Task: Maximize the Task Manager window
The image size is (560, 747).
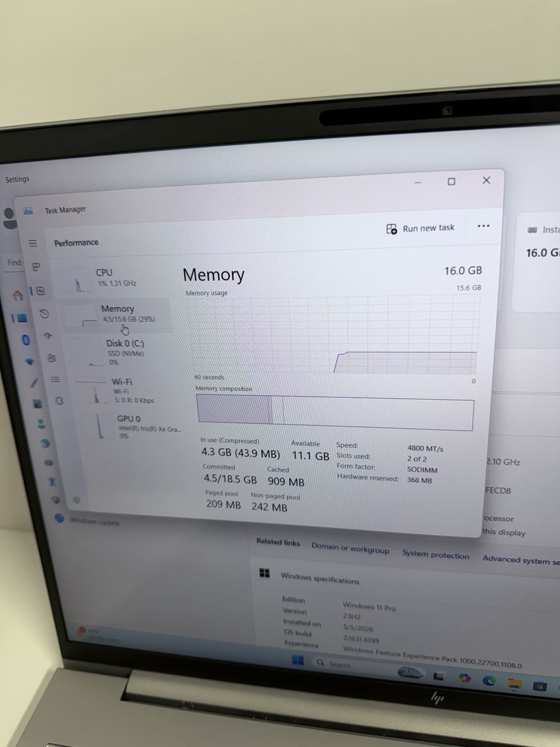Action: point(451,181)
